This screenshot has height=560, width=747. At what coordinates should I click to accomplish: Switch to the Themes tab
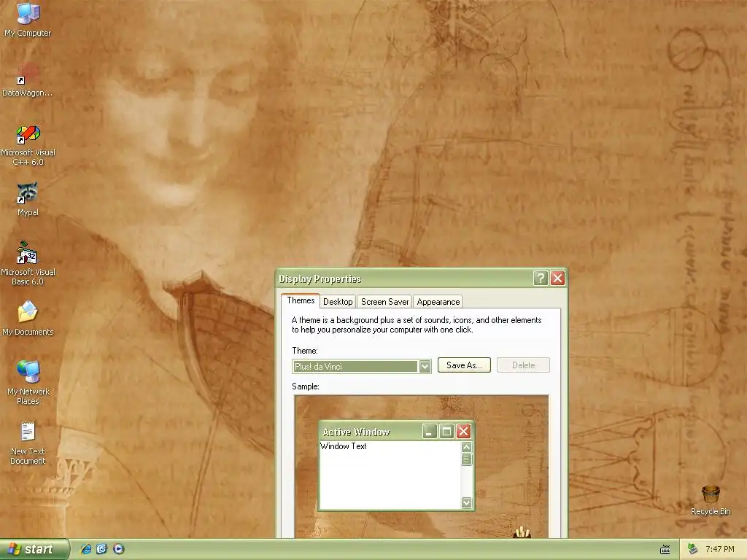point(301,300)
